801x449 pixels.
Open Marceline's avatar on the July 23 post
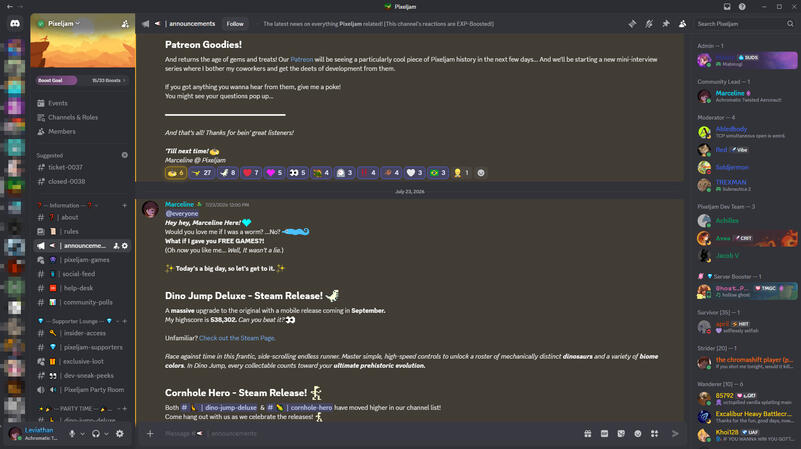(150, 209)
